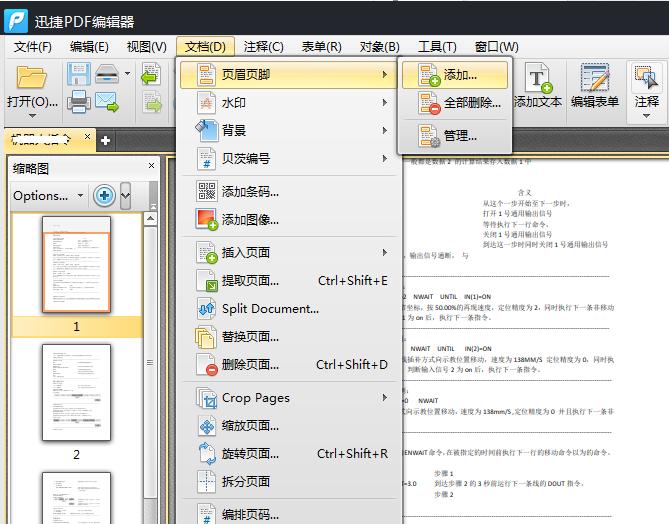Click the scanner icon in toolbar
The height and width of the screenshot is (524, 669).
coord(107,74)
